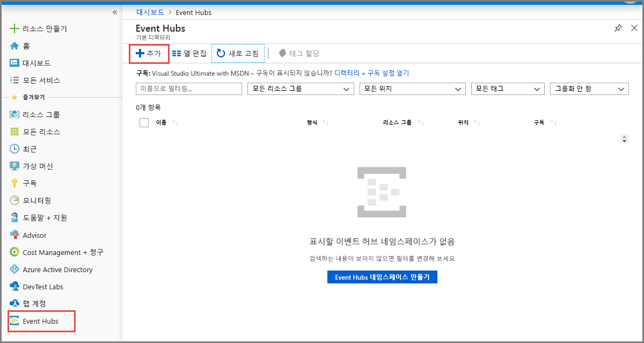Click the Cost Management + 청구 icon
Viewport: 644px width, 343px height.
click(14, 252)
